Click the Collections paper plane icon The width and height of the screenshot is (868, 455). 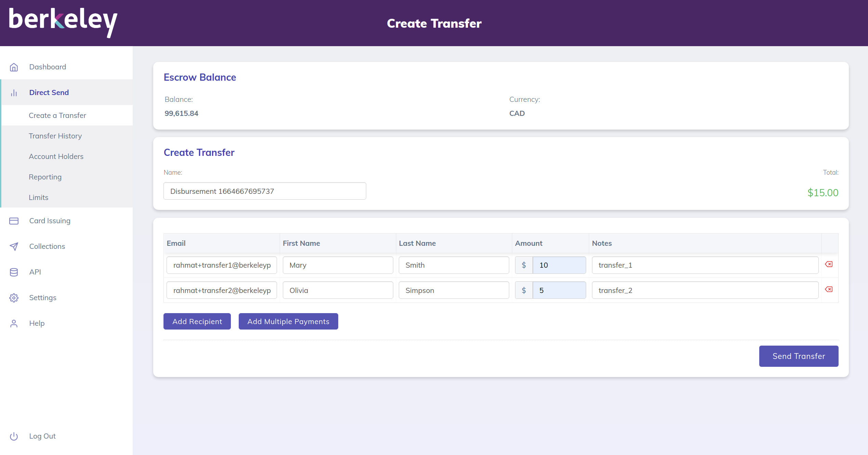(14, 246)
